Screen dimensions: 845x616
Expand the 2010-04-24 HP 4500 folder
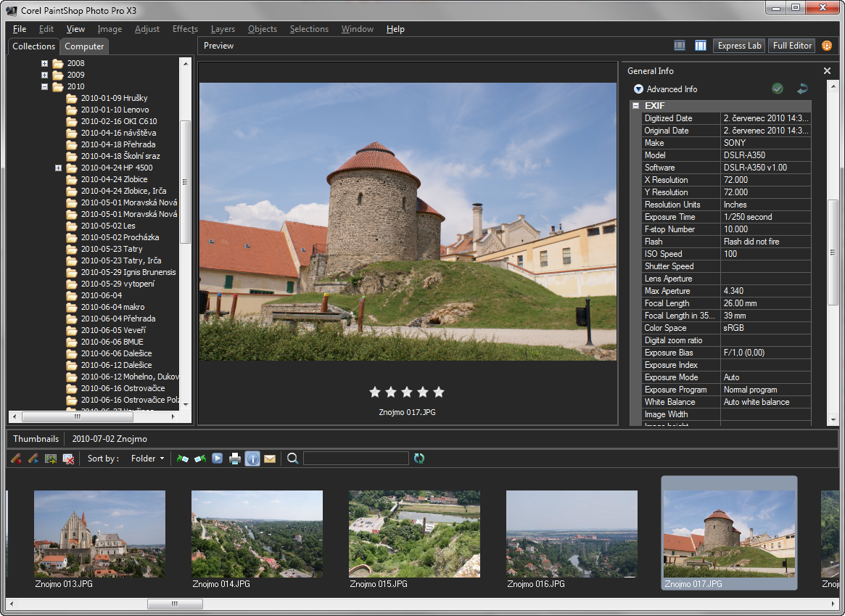tap(58, 168)
